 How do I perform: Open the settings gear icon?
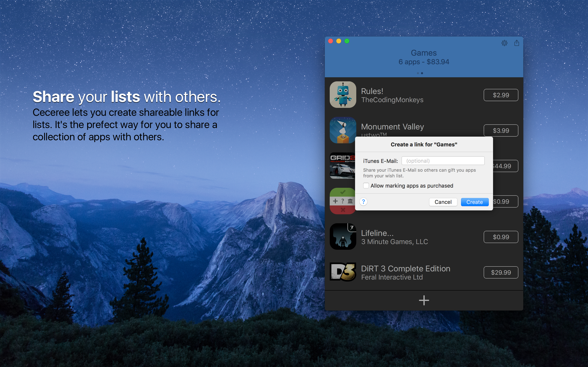pos(504,43)
